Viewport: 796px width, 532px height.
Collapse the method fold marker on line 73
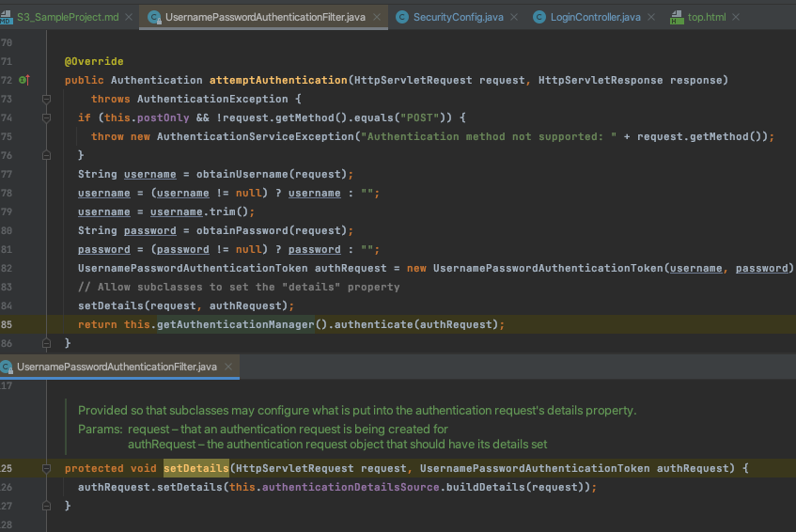pyautogui.click(x=46, y=99)
